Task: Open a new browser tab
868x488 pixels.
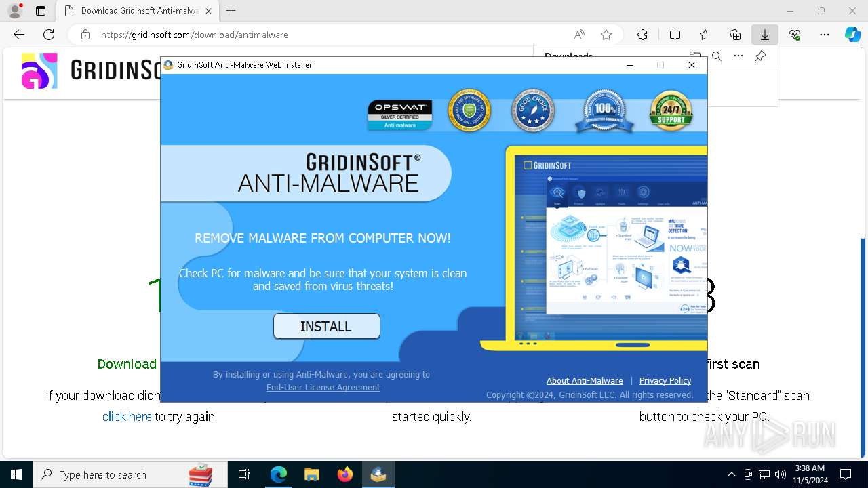Action: point(231,11)
